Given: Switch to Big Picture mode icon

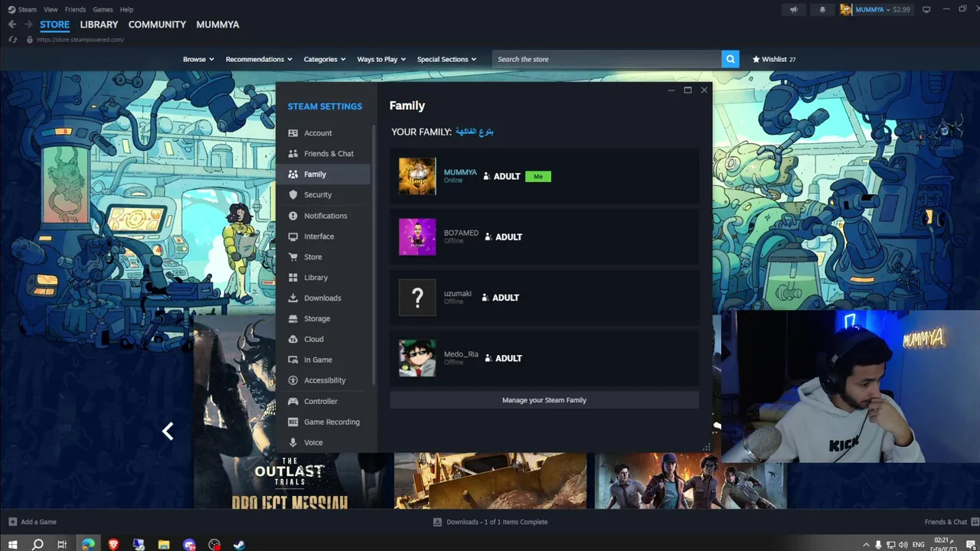Looking at the screenshot, I should (926, 10).
